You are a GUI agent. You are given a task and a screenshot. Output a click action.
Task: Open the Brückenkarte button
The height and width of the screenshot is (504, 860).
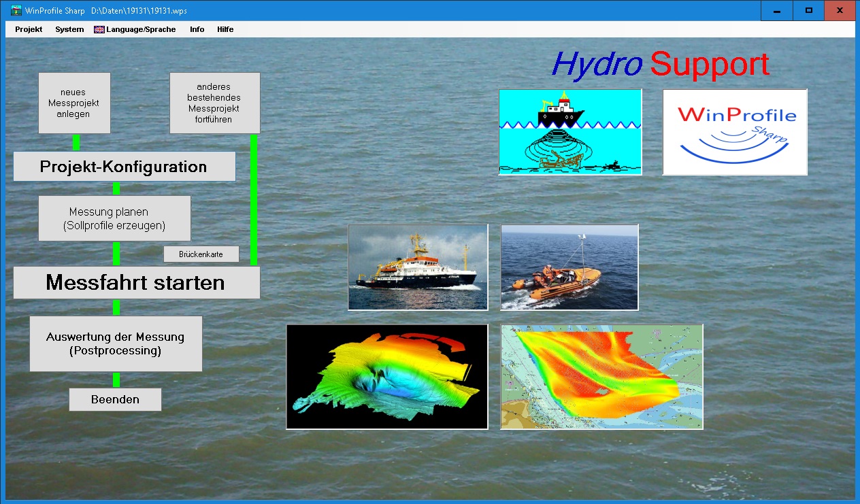[x=201, y=254]
